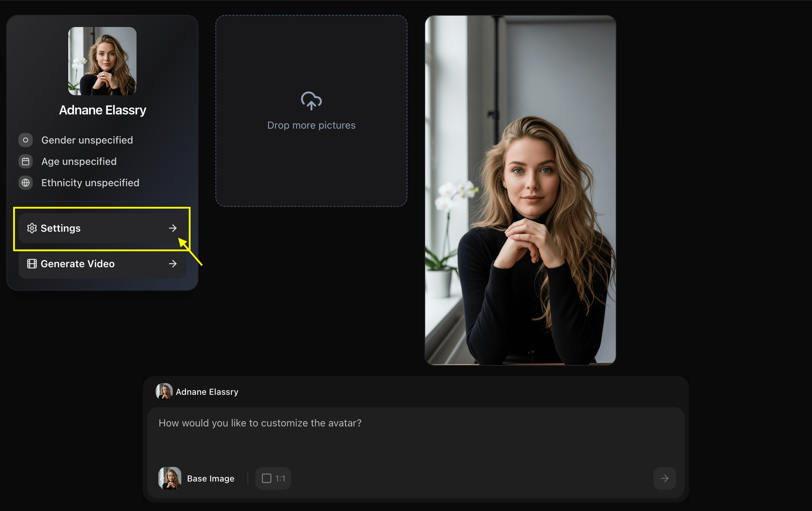812x511 pixels.
Task: Select the Gender unspecified text
Action: (87, 140)
